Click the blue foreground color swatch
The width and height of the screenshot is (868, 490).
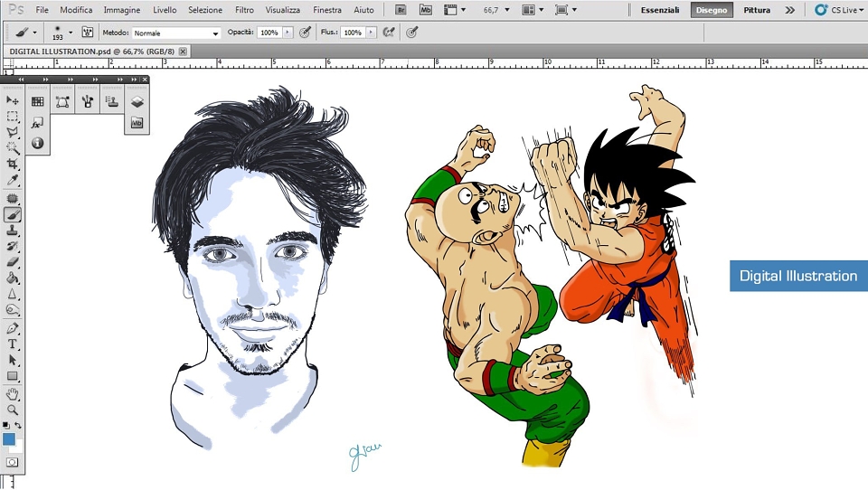click(8, 439)
